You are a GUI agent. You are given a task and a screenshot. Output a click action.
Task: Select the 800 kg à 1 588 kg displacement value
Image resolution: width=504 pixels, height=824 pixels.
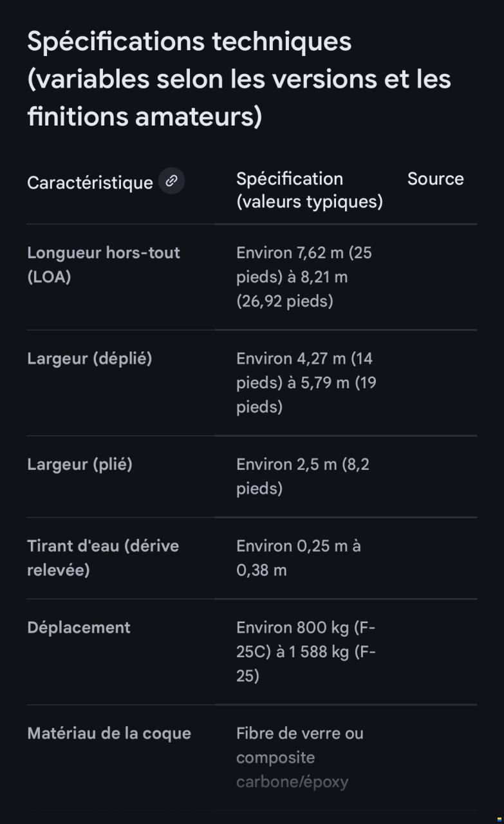click(306, 651)
